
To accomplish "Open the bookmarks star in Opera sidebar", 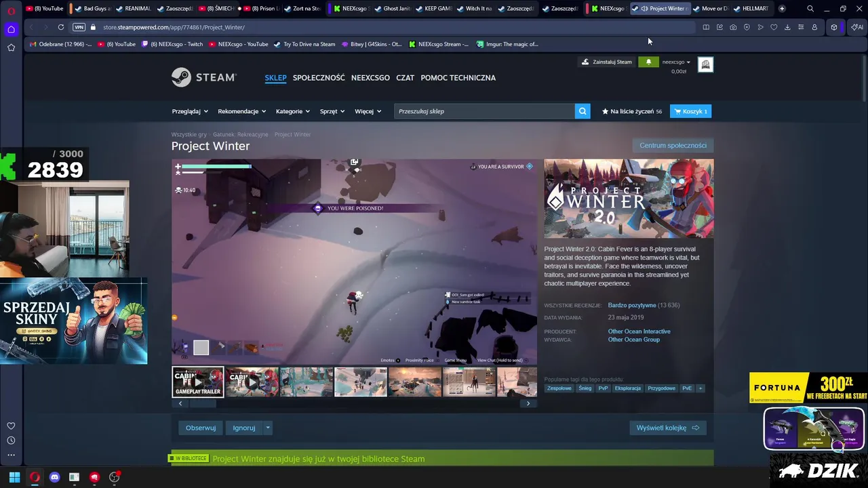I will pyautogui.click(x=11, y=47).
